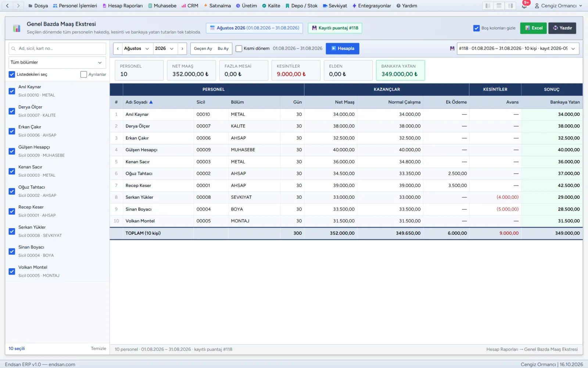Screen dimensions: 588x368
Task: Click the save icon next to the #118 dropdown
Action: tap(452, 49)
